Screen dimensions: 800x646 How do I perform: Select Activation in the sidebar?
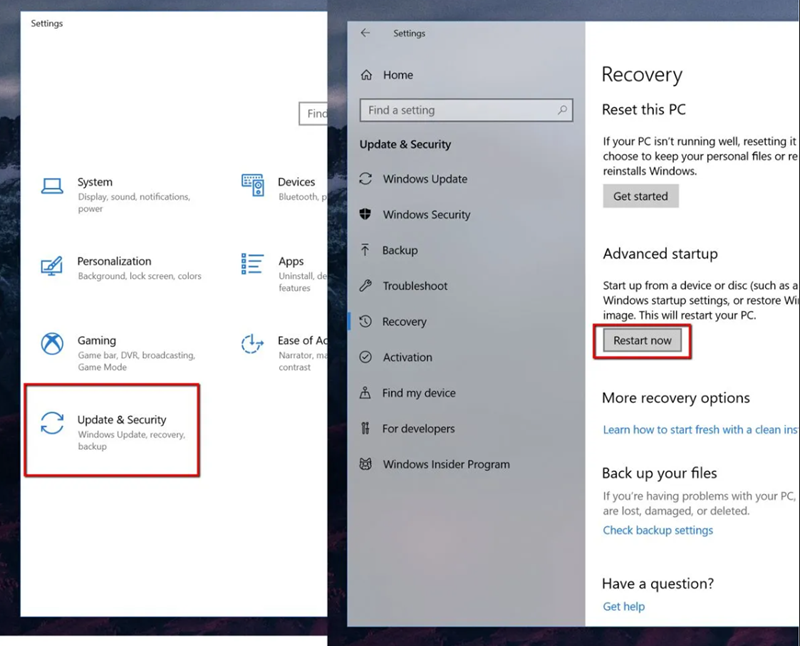click(x=407, y=357)
